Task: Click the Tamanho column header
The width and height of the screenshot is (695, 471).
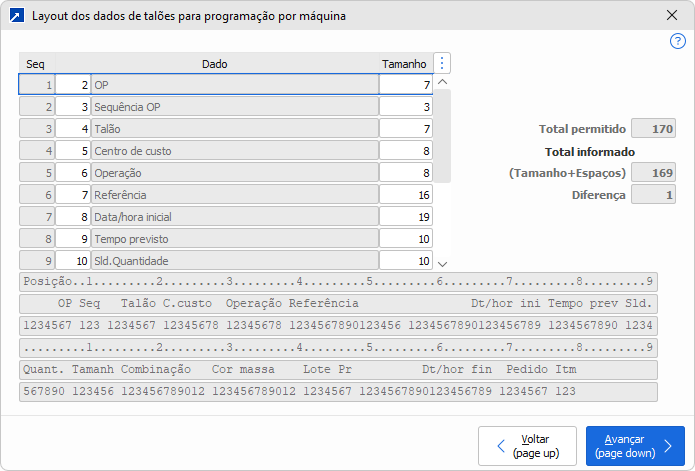Action: pyautogui.click(x=404, y=64)
